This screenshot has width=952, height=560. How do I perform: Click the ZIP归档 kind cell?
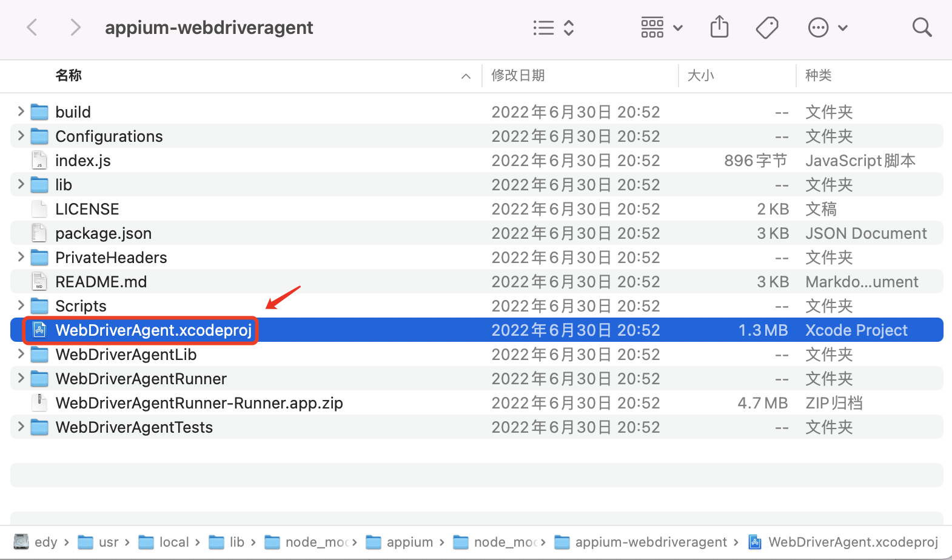click(x=834, y=403)
